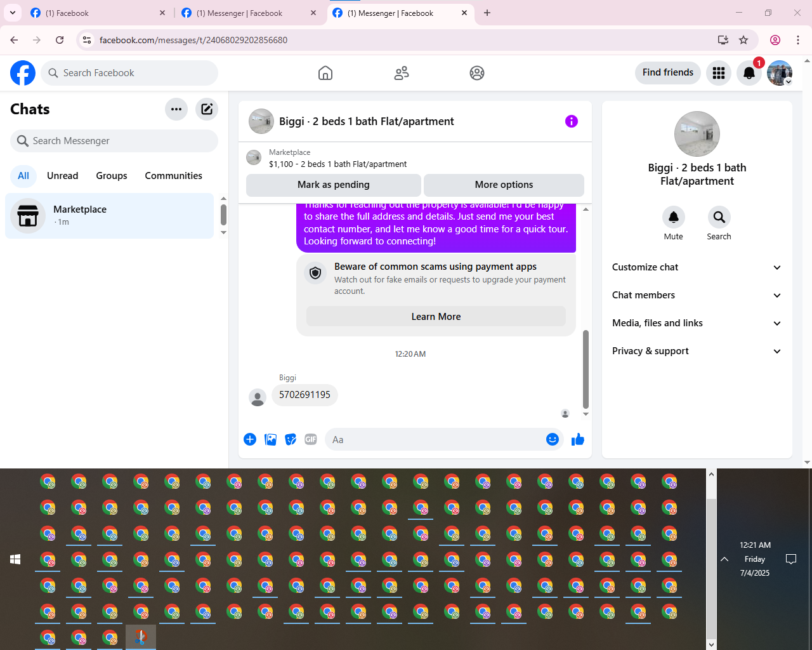Open the notifications bell icon
The image size is (812, 650).
pyautogui.click(x=749, y=73)
